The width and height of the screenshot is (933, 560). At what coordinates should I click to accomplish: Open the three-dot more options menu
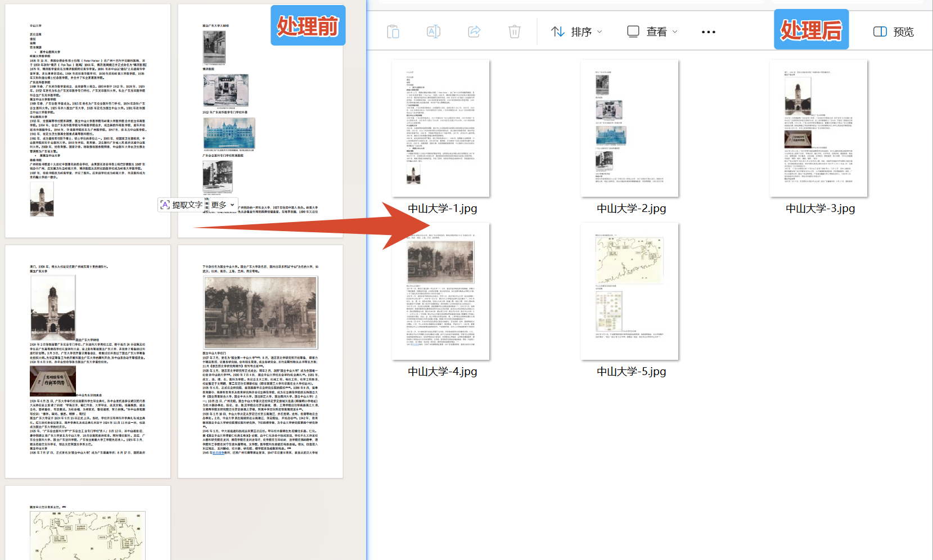(x=709, y=32)
